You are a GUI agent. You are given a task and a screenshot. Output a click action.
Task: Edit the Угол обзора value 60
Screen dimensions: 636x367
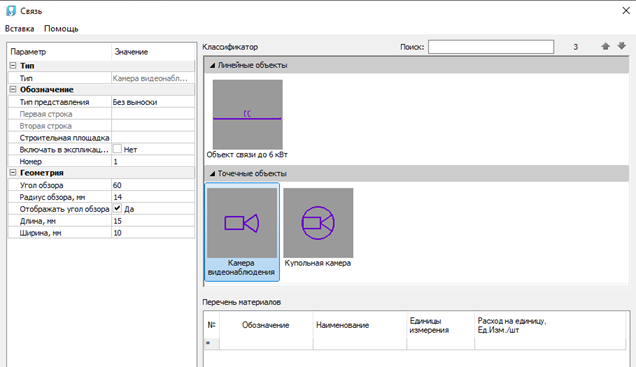coord(153,185)
